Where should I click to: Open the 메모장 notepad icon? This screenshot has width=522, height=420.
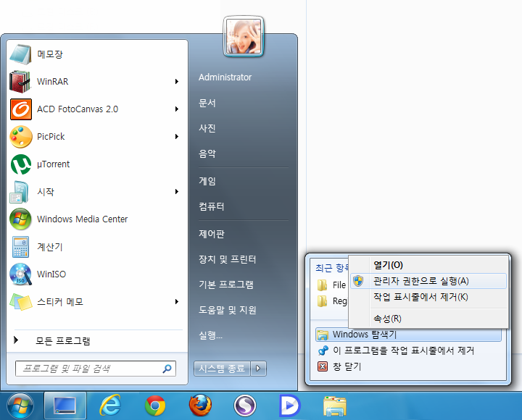click(x=20, y=54)
